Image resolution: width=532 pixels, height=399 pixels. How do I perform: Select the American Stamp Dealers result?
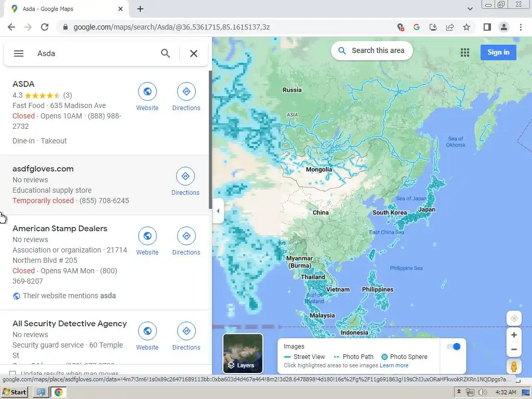[60, 229]
